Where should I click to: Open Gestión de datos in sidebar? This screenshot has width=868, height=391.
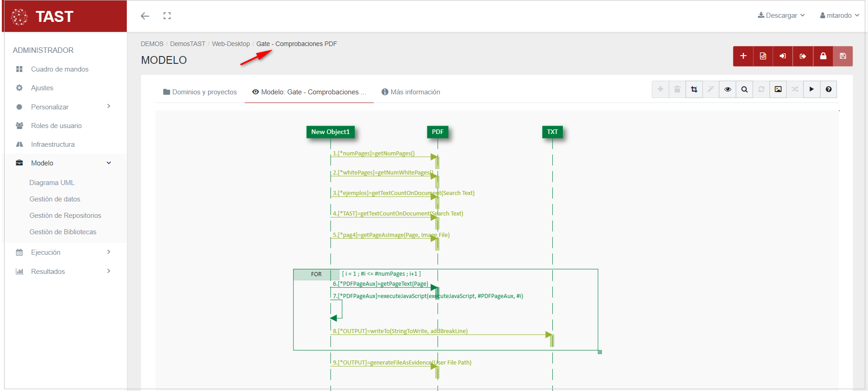(x=55, y=199)
